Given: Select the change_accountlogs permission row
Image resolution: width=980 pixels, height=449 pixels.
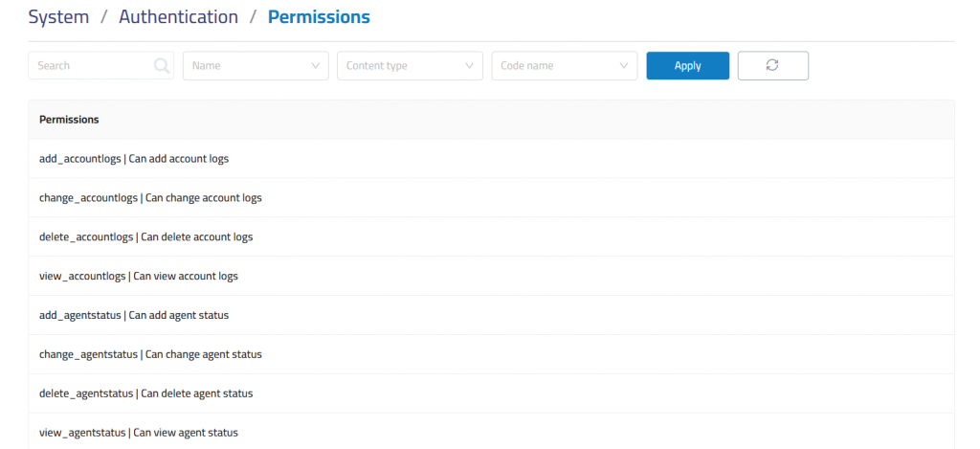Looking at the screenshot, I should pos(150,198).
